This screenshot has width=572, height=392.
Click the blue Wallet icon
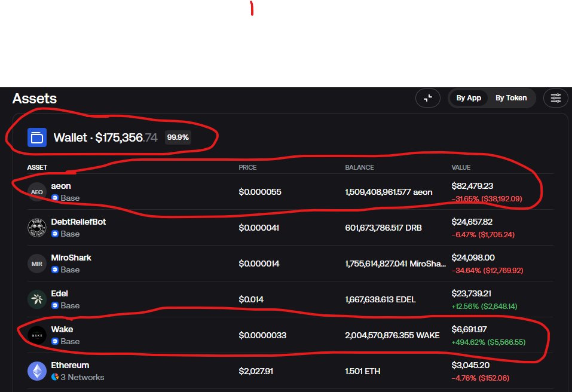37,137
